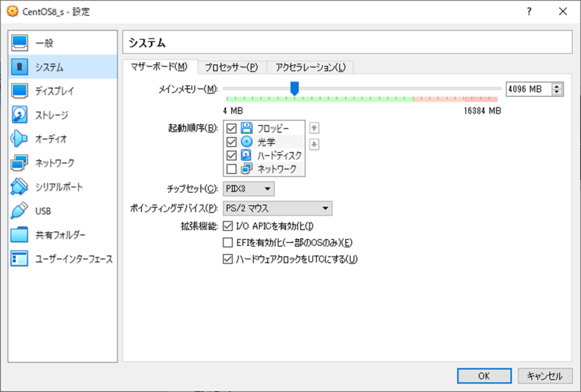
Task: Click the メインメモリー slider handle
Action: click(294, 88)
